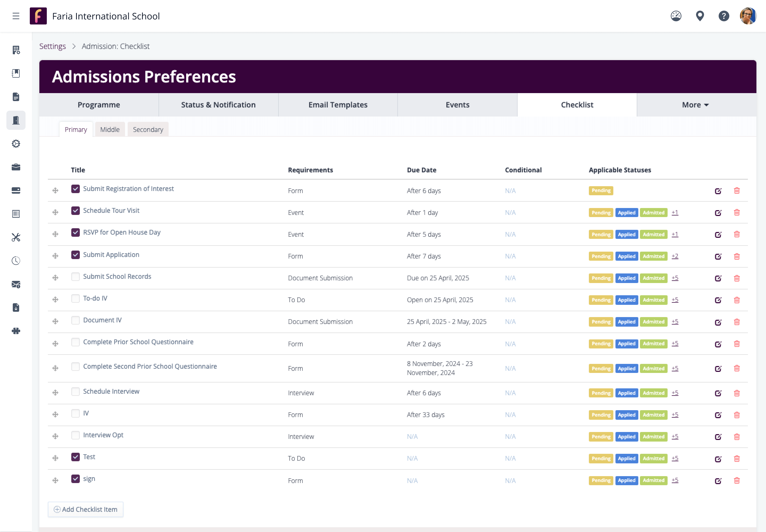Screen dimensions: 766x532
Task: Open the gear settings sidebar icon
Action: [x=16, y=144]
